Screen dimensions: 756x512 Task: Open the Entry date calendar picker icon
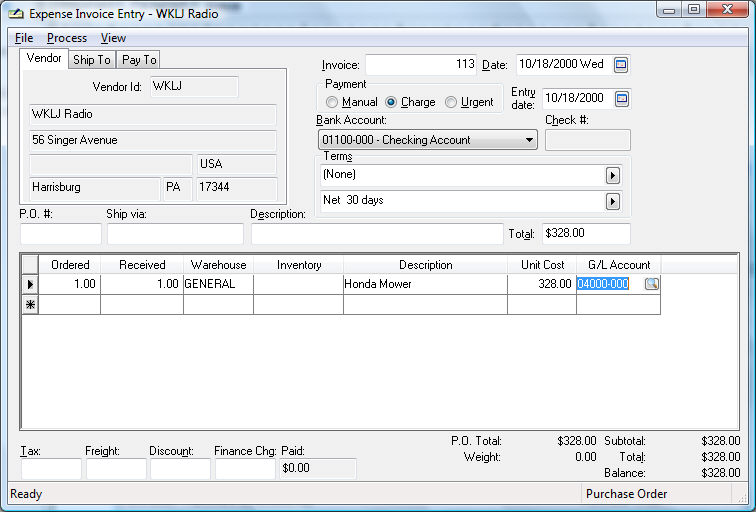[622, 99]
